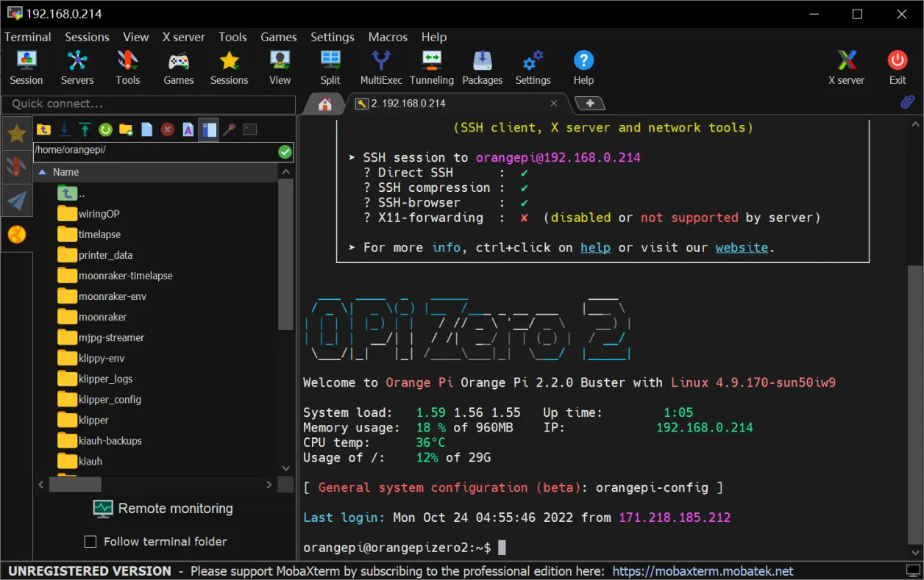Screen dimensions: 924x580
Task: Click the website link in the terminal
Action: coord(742,248)
